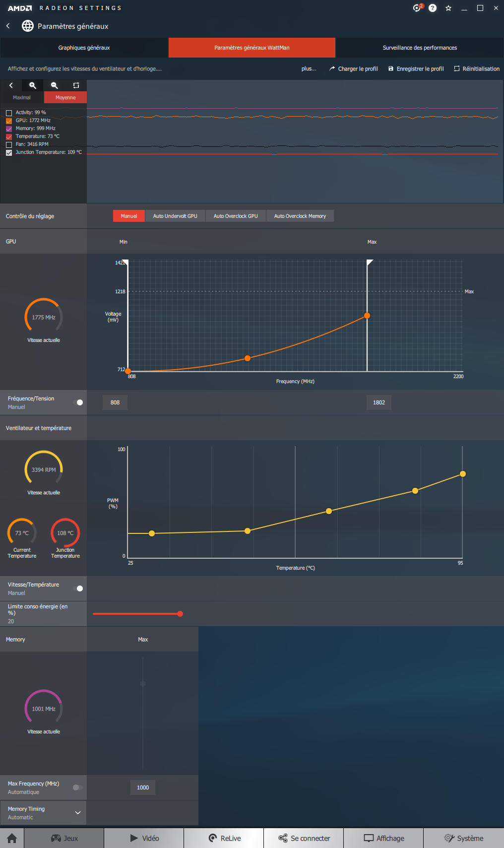Open the 'plus...' description expander
This screenshot has height=848, width=504.
click(x=309, y=69)
